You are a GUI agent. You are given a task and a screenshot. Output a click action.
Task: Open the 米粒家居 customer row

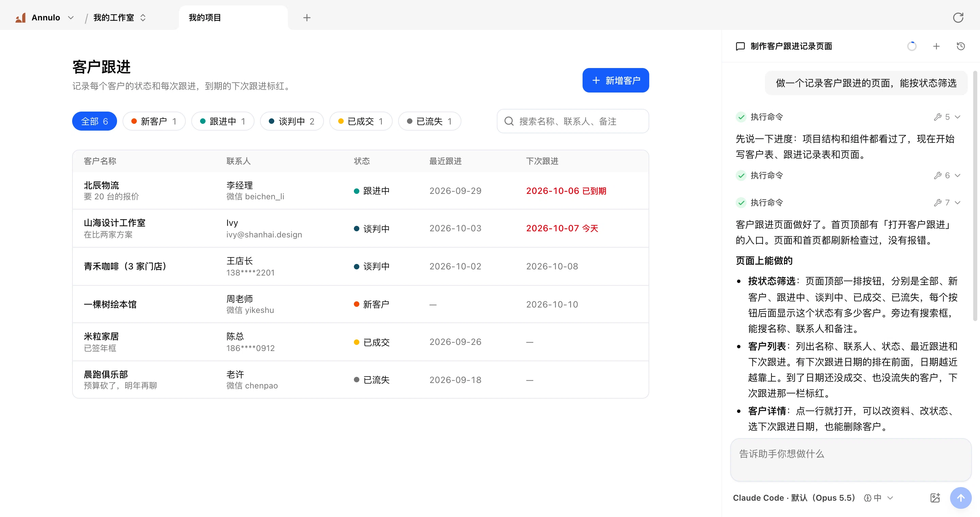pos(360,342)
